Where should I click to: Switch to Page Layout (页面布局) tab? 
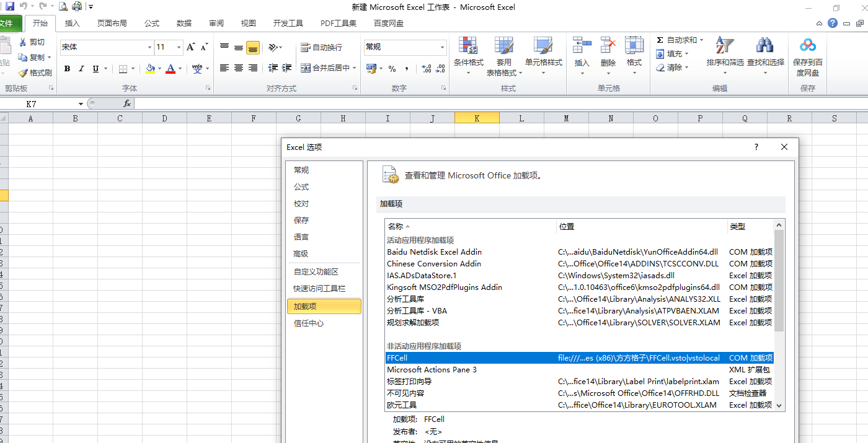click(112, 24)
